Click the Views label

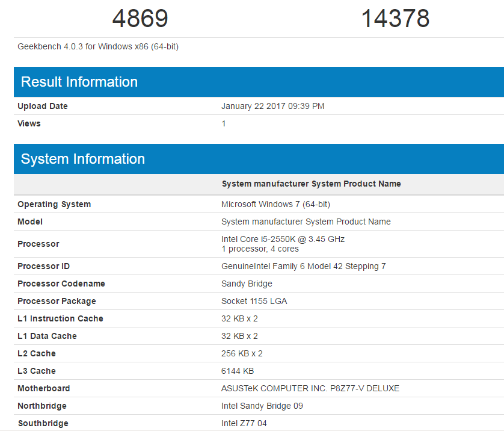(x=29, y=123)
